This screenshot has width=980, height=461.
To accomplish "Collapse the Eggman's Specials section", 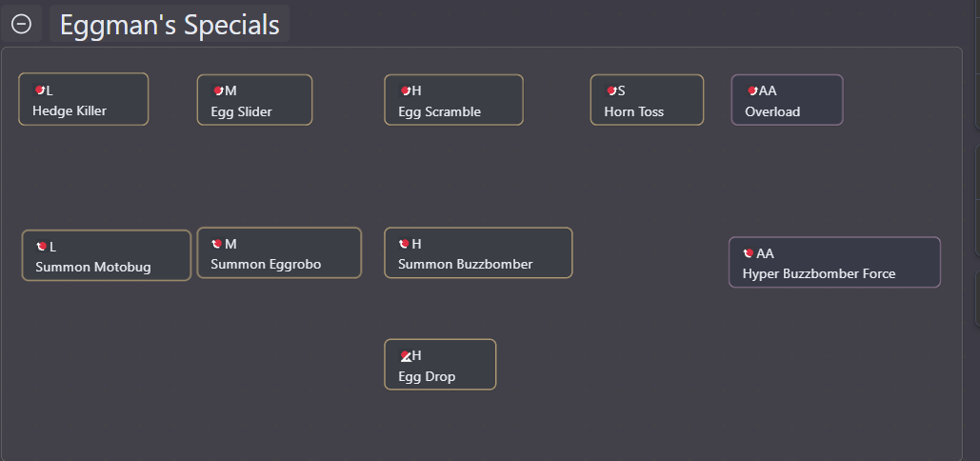I will point(21,24).
